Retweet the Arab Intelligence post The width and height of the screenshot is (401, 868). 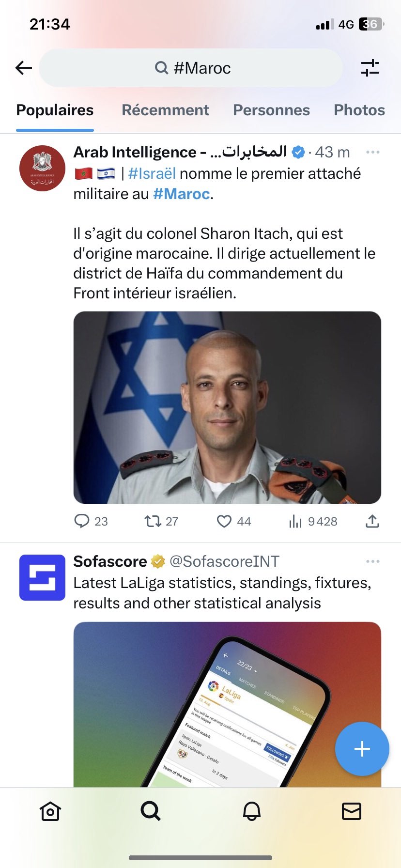click(153, 521)
